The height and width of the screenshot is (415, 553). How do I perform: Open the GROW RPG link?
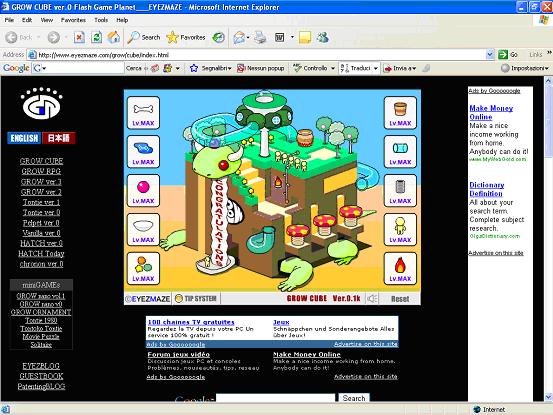[41, 171]
